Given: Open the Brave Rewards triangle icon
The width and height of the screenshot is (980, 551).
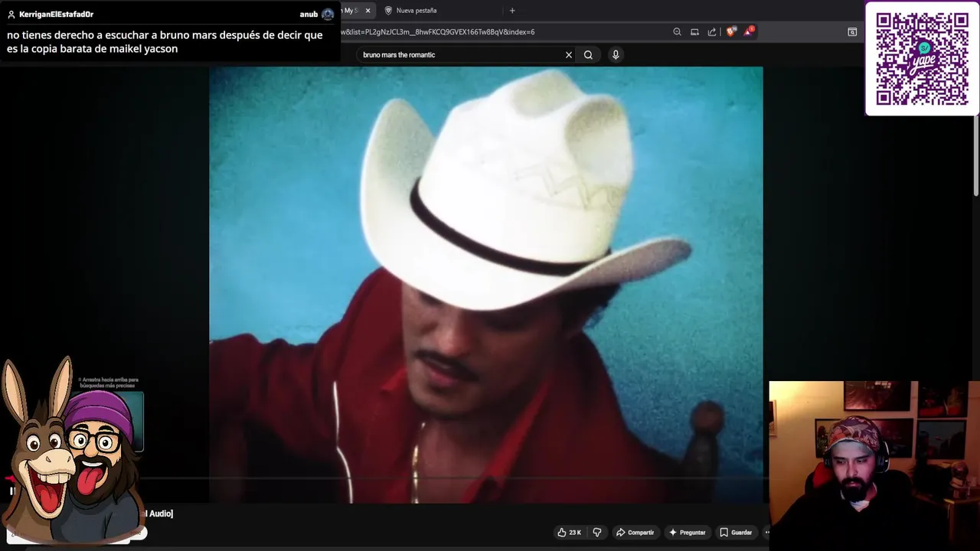Looking at the screenshot, I should [749, 31].
